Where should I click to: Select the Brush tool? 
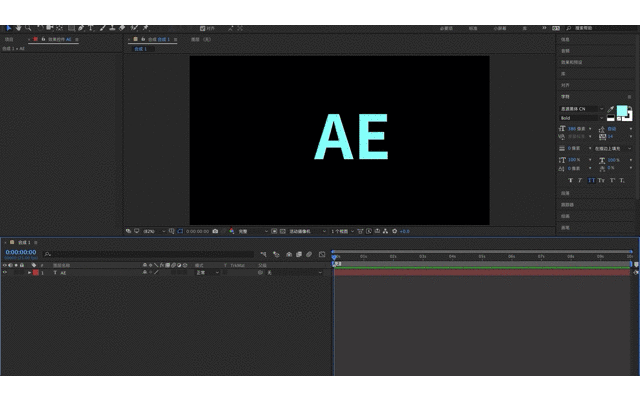tap(102, 28)
